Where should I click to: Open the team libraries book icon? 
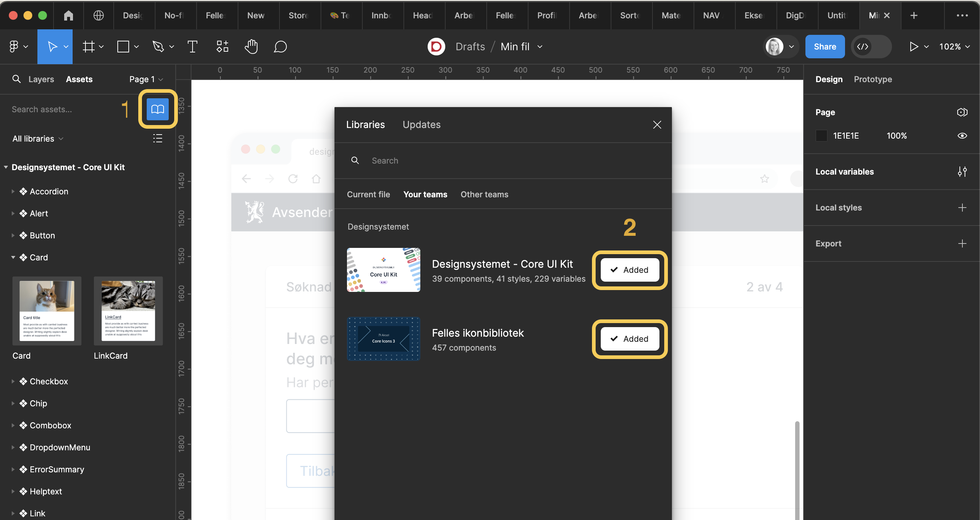coord(157,109)
